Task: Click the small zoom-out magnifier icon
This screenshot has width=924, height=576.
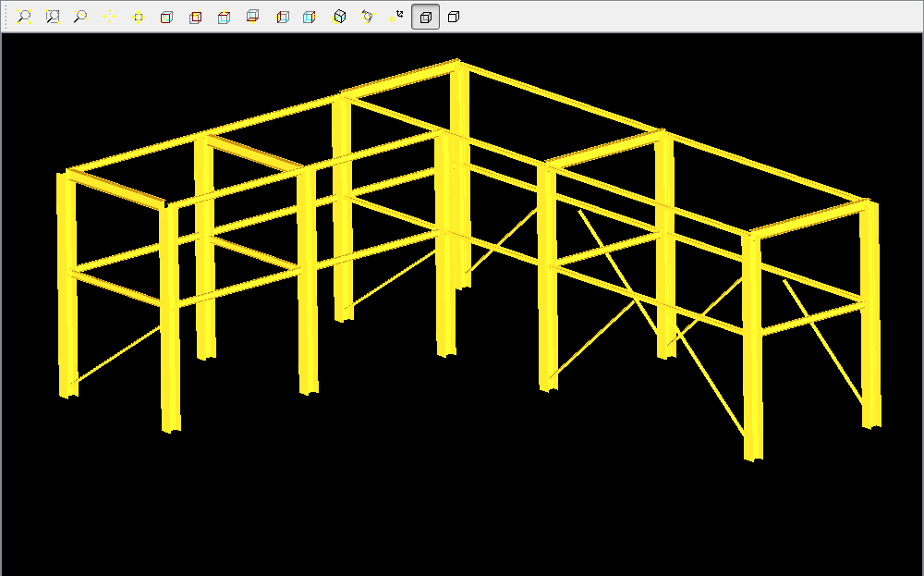Action: point(80,17)
